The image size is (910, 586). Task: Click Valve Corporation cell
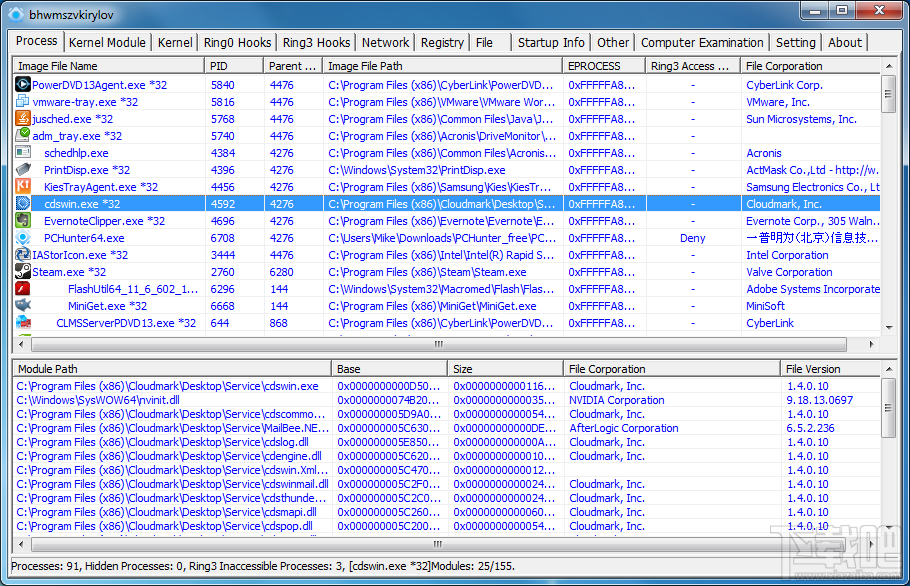789,272
